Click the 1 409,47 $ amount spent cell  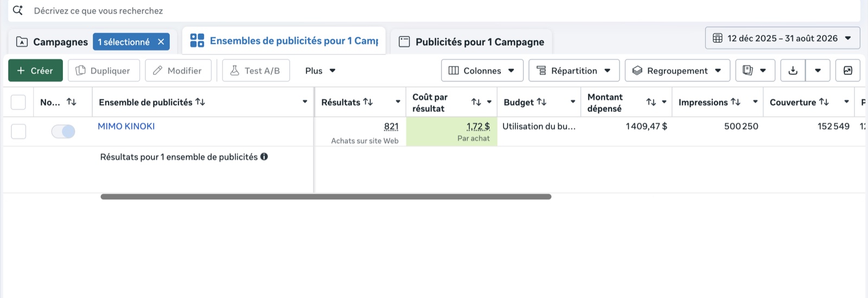646,126
